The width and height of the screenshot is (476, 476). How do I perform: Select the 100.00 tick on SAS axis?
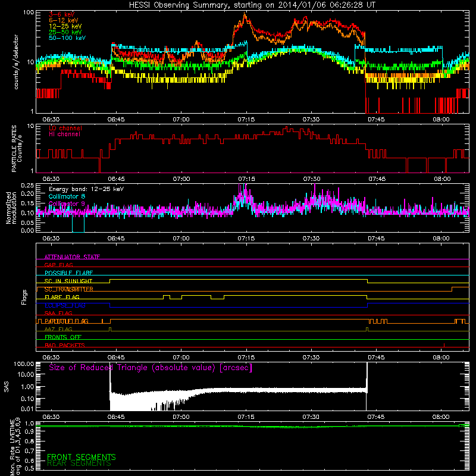[x=24, y=364]
